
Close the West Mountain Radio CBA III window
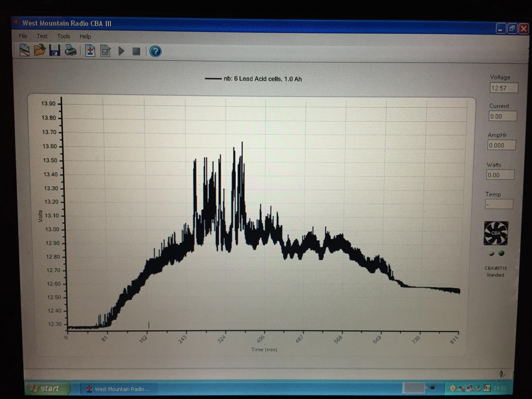click(x=524, y=29)
